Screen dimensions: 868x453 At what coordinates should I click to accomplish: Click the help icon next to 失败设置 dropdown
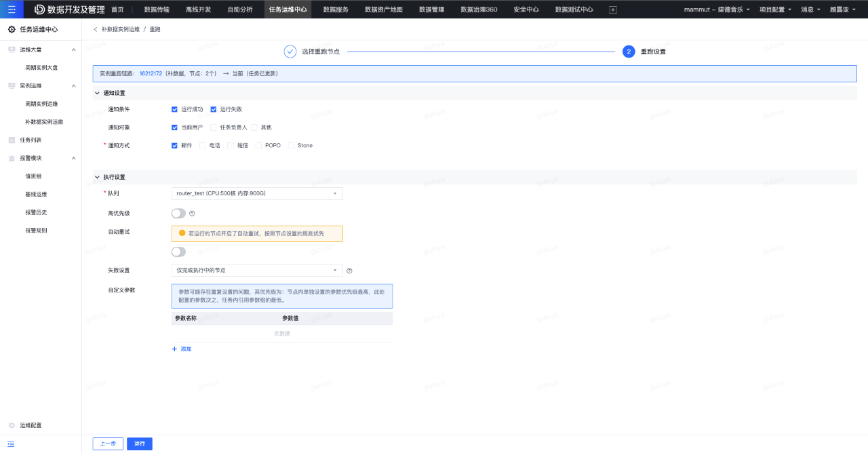pyautogui.click(x=349, y=271)
